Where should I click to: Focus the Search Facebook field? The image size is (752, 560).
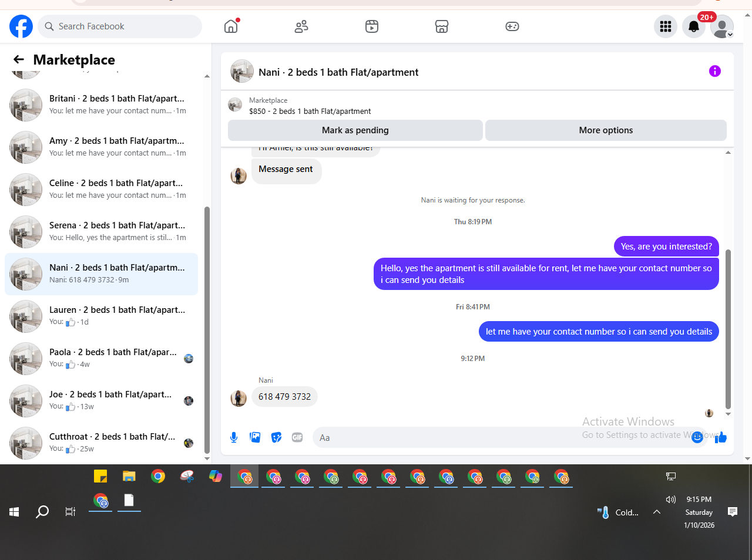coord(120,26)
